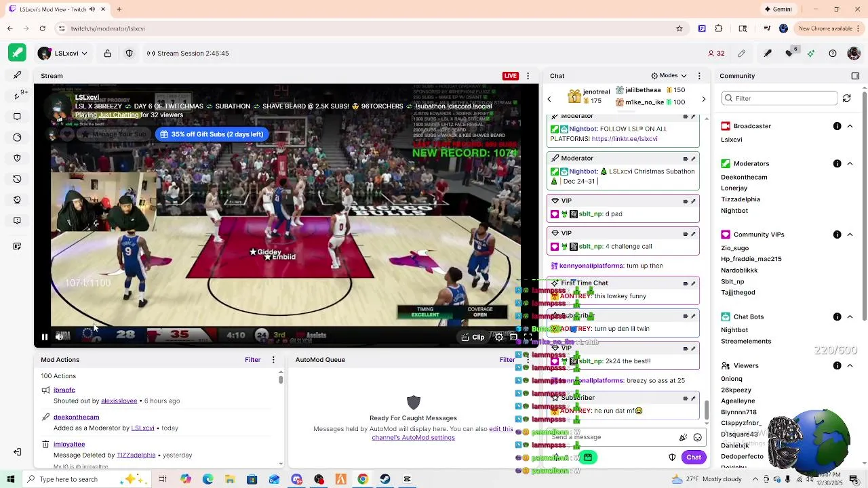868x488 pixels.
Task: Open deekonthecam link in Mod Actions
Action: click(x=76, y=417)
